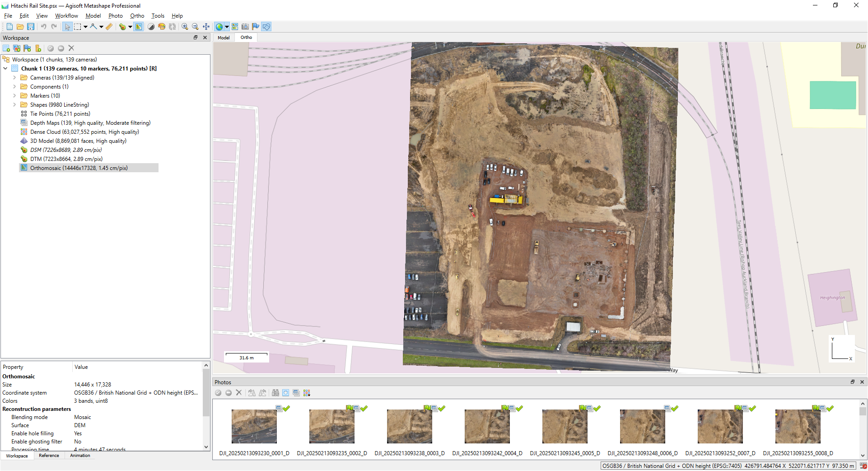Rotate photos right in the Photos toolbar
Screen dimensions: 868x471
tap(262, 393)
